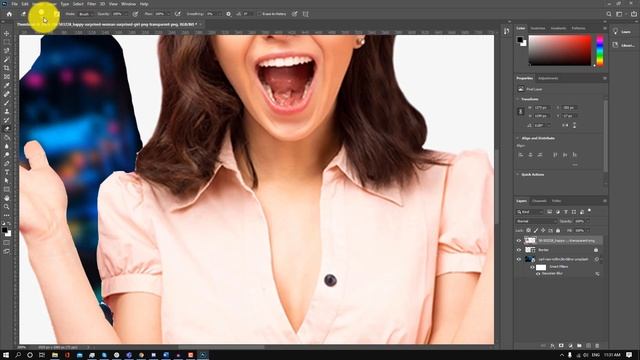Enable the Erase to History checkbox
Screen dimensions: 640x360
click(x=259, y=14)
